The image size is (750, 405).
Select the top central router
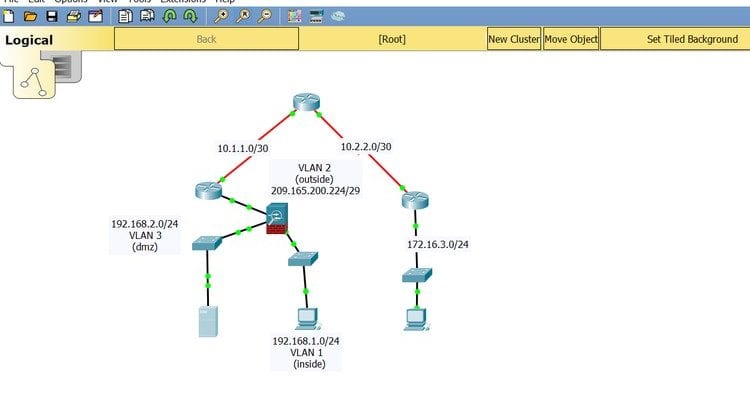point(306,102)
